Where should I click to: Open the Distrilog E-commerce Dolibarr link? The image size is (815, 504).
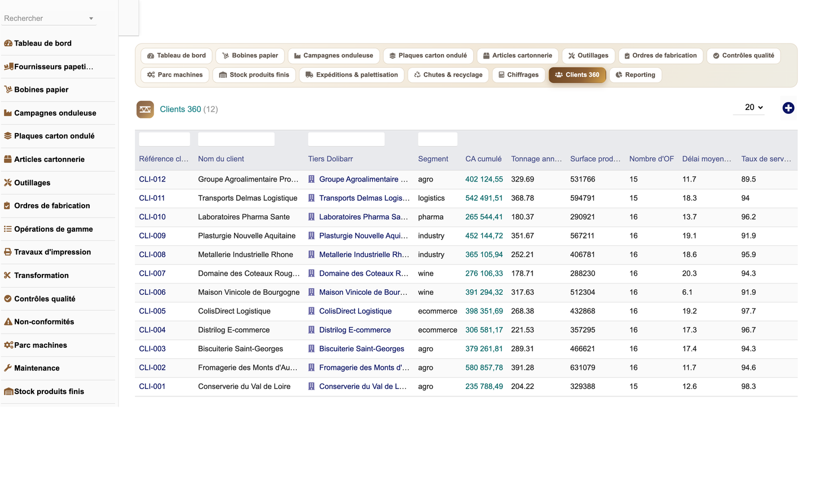pos(355,330)
